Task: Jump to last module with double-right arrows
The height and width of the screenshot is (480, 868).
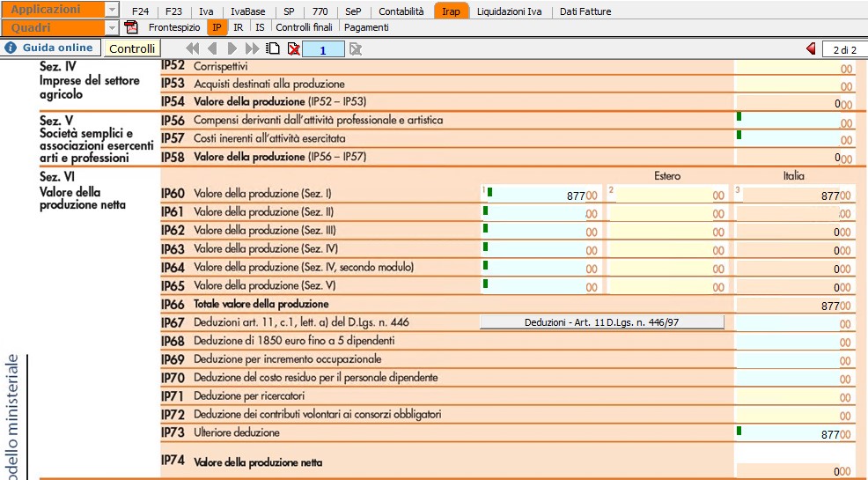Action: point(253,48)
